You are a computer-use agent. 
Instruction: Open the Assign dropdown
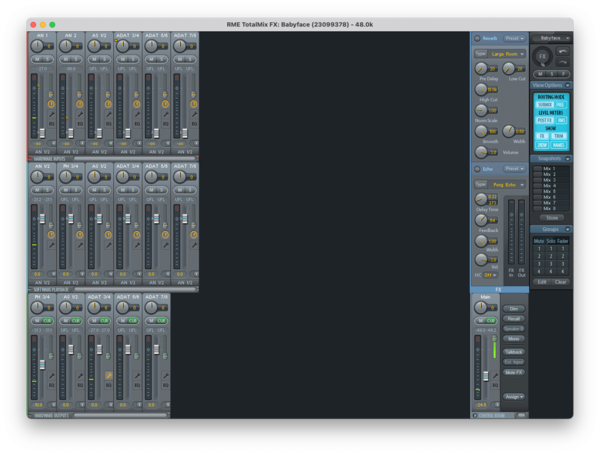(x=514, y=397)
